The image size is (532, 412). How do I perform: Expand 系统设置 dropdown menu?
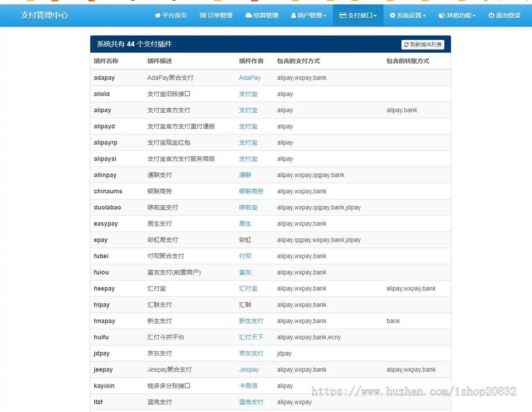tap(408, 16)
